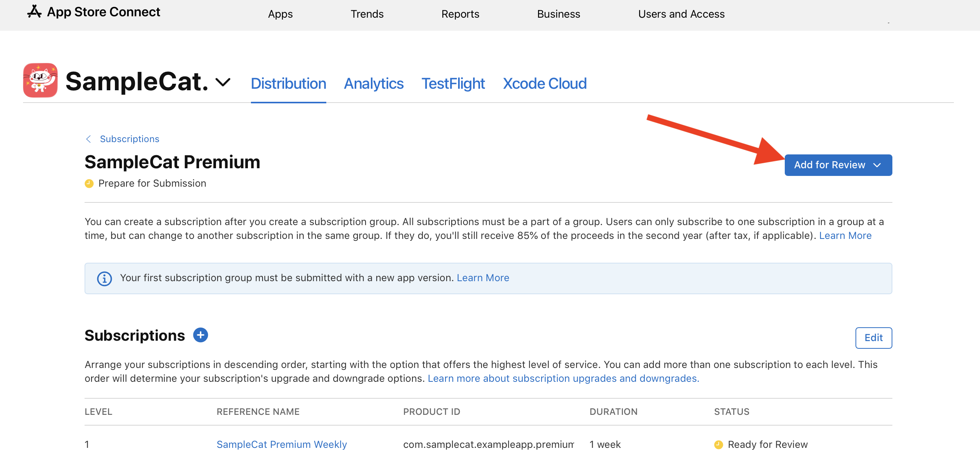Select the Distribution tab
The width and height of the screenshot is (980, 464).
288,84
